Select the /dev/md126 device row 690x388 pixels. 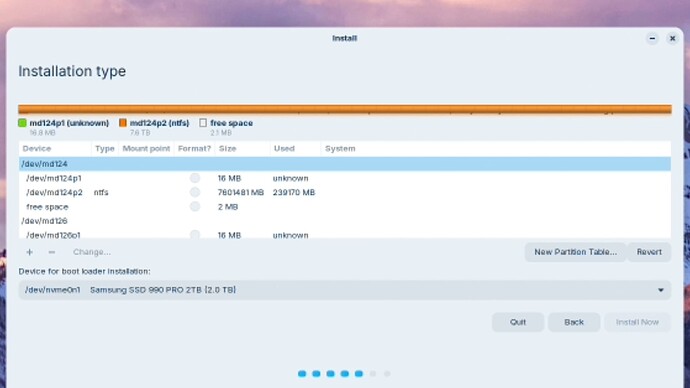pyautogui.click(x=345, y=221)
